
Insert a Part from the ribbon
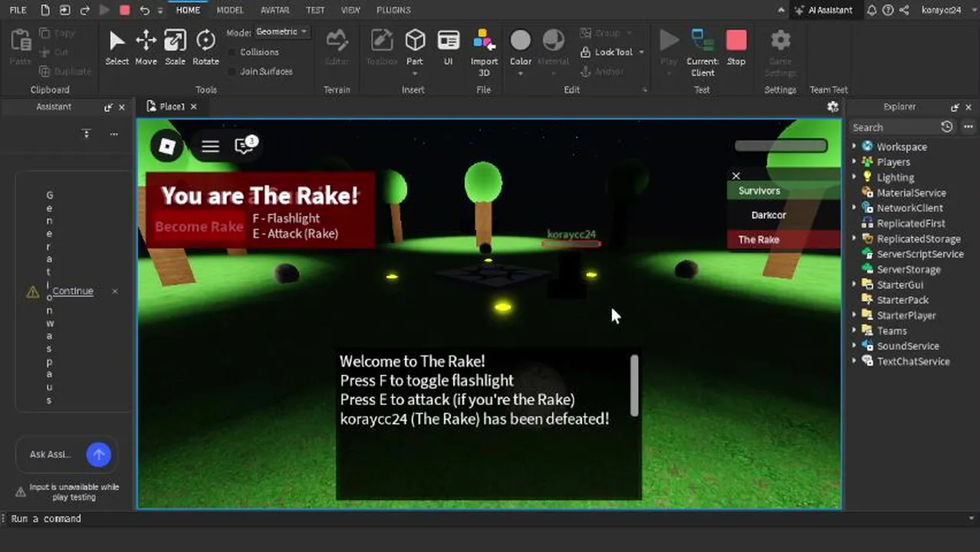coord(415,48)
